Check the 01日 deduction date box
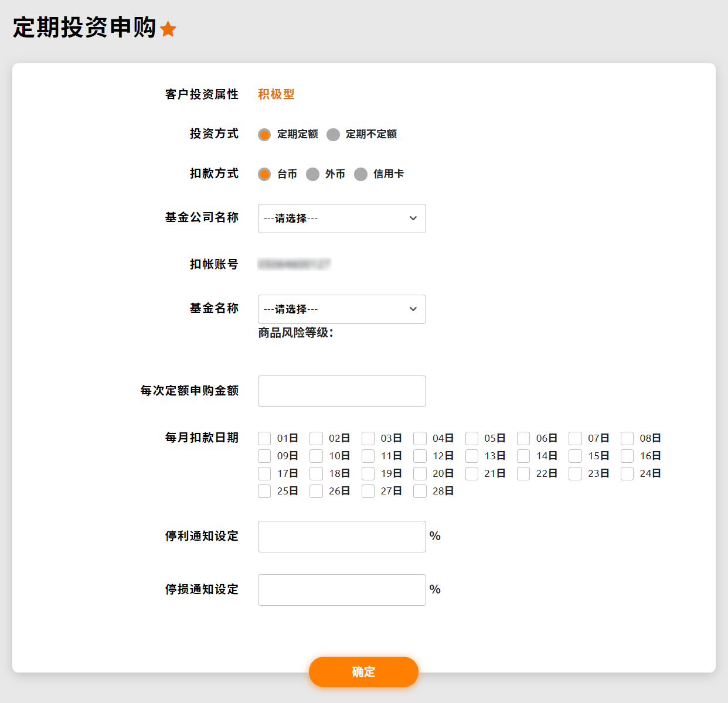This screenshot has width=728, height=703. 264,439
